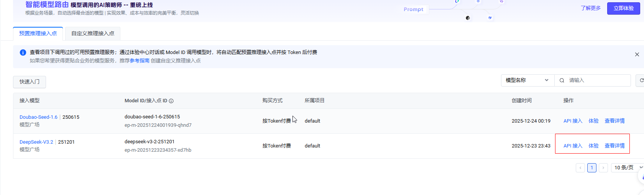Click the 2025-12-24 00:19 creation time
Image resolution: width=644 pixels, height=195 pixels.
click(x=531, y=121)
